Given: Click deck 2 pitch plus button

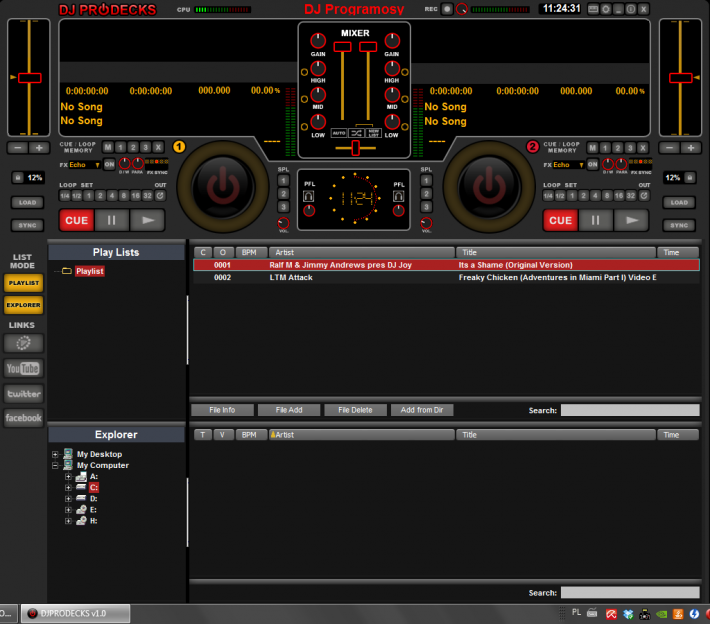Looking at the screenshot, I should pyautogui.click(x=691, y=148).
